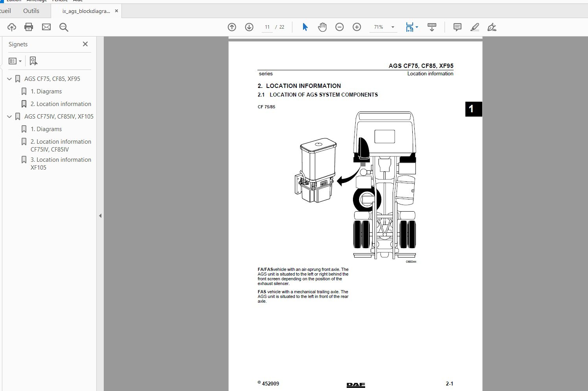Click the total page count '22'
This screenshot has width=588, height=391.
(282, 27)
